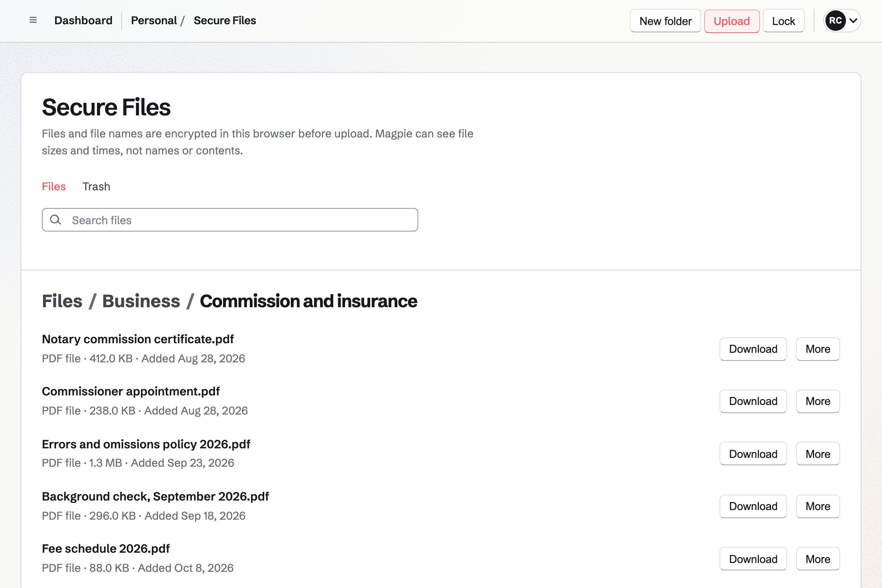The width and height of the screenshot is (882, 588).
Task: Open More options for Notary commission certificate
Action: (817, 349)
